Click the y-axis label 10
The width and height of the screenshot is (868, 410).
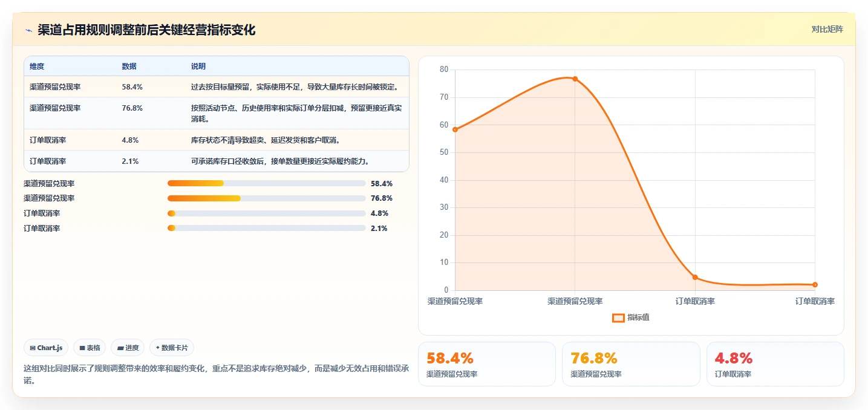[444, 262]
